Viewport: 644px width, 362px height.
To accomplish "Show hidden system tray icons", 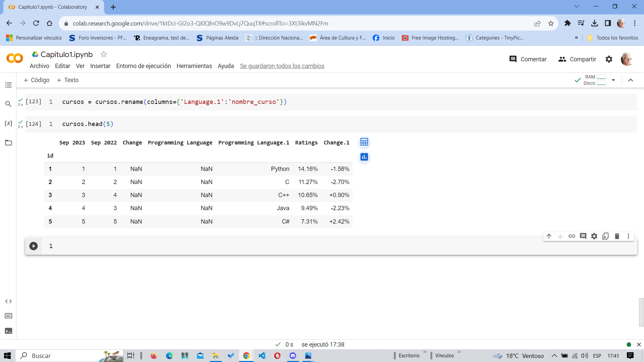I will click(x=554, y=356).
